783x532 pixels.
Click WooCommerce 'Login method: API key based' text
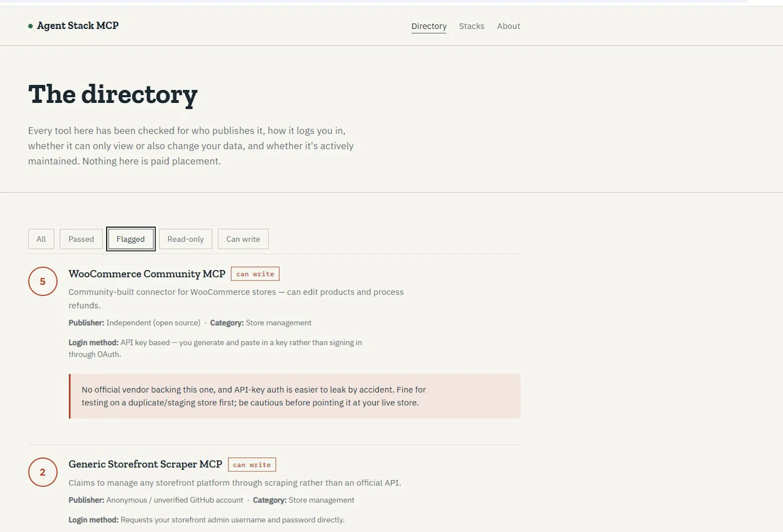(215, 348)
